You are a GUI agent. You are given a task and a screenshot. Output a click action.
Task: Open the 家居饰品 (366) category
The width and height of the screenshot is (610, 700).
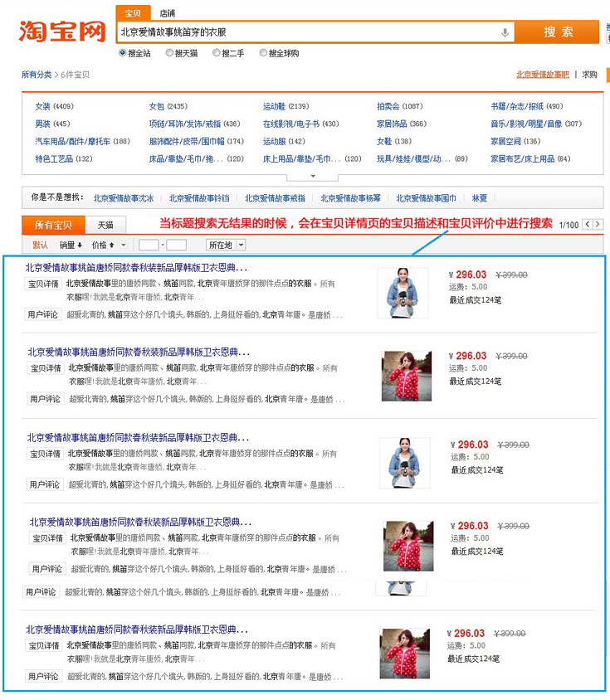click(x=402, y=124)
